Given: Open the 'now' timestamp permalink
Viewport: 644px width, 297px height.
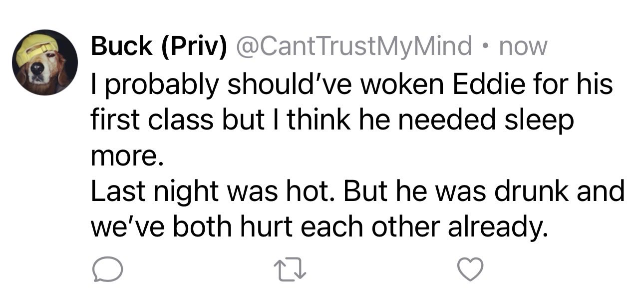Looking at the screenshot, I should [523, 47].
